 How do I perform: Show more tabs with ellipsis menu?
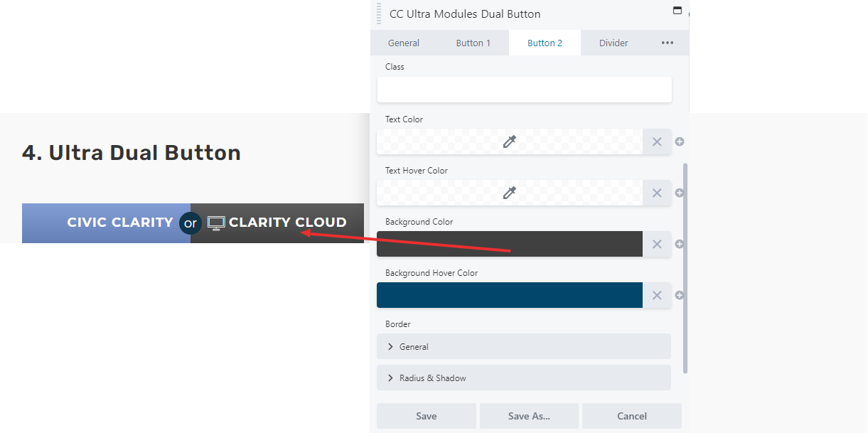tap(668, 43)
